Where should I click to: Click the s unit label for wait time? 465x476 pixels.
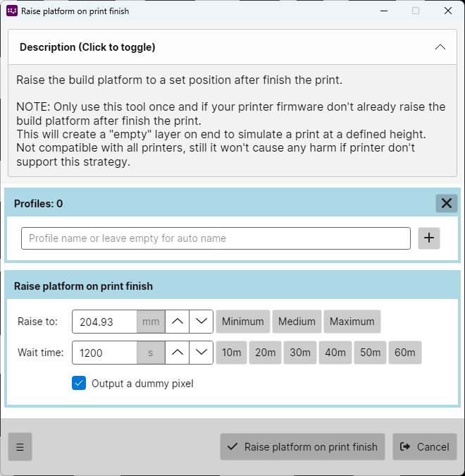151,353
